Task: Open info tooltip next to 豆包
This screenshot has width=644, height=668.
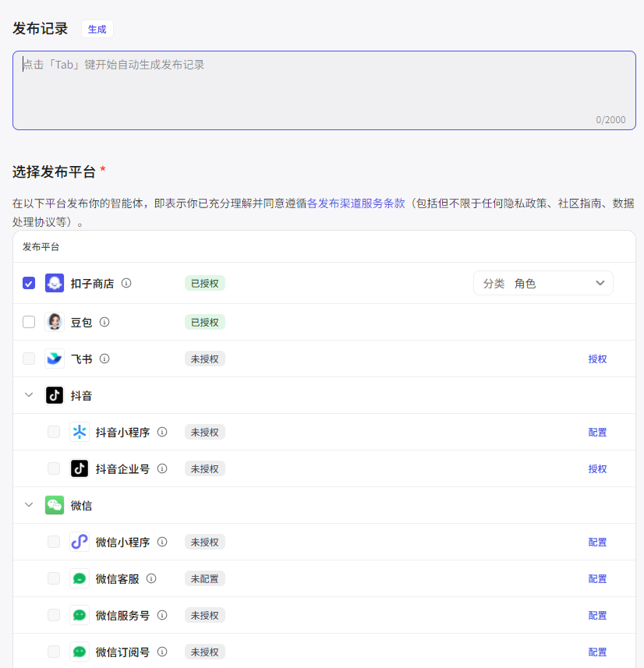Action: pyautogui.click(x=104, y=322)
